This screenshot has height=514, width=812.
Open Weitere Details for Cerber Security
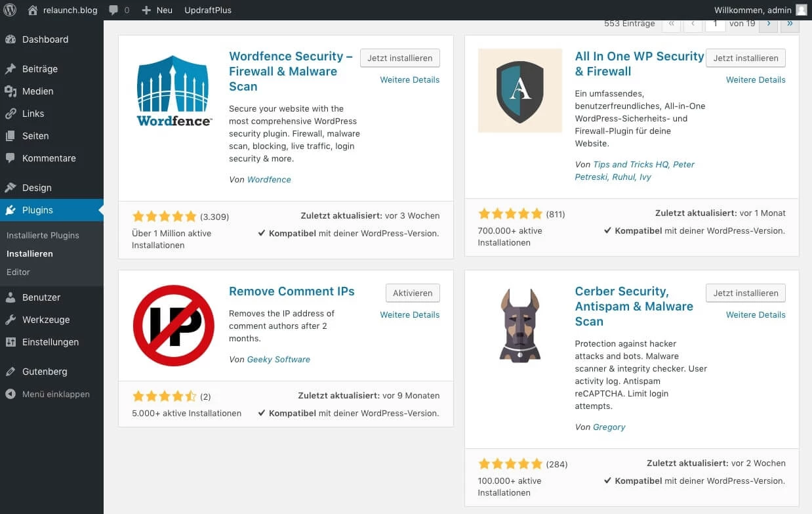(756, 314)
